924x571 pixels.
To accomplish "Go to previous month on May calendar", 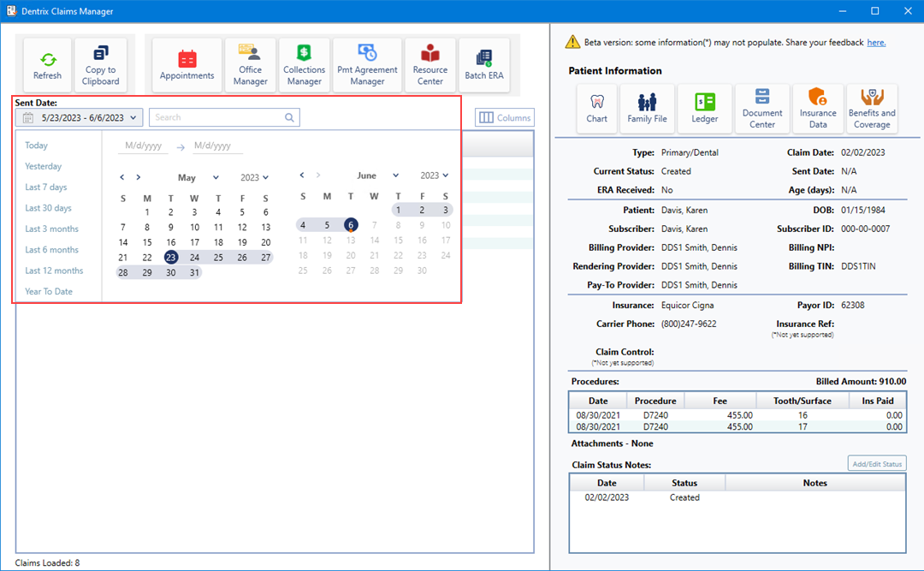I will click(122, 177).
